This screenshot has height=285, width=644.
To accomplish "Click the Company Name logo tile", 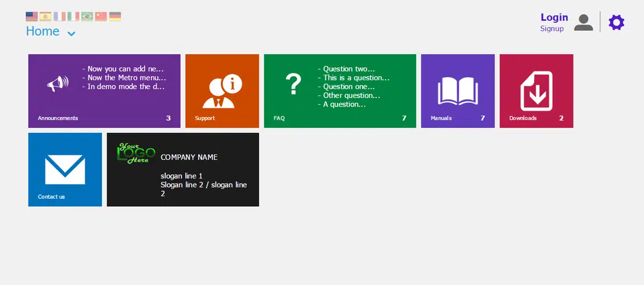I will [x=183, y=170].
